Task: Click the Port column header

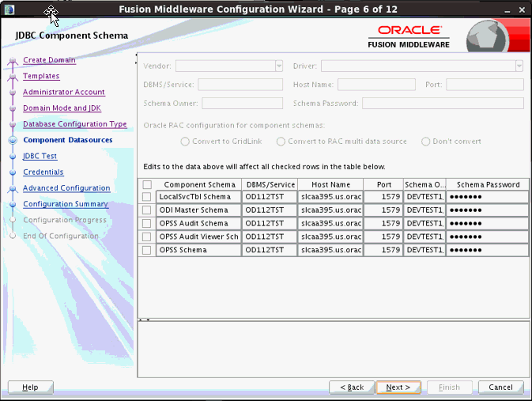Action: (383, 185)
